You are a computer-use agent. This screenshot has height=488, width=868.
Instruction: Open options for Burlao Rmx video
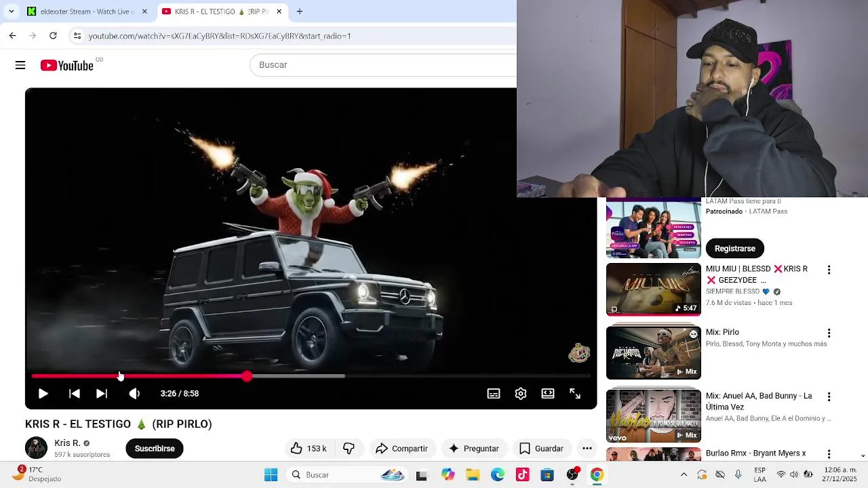[829, 454]
